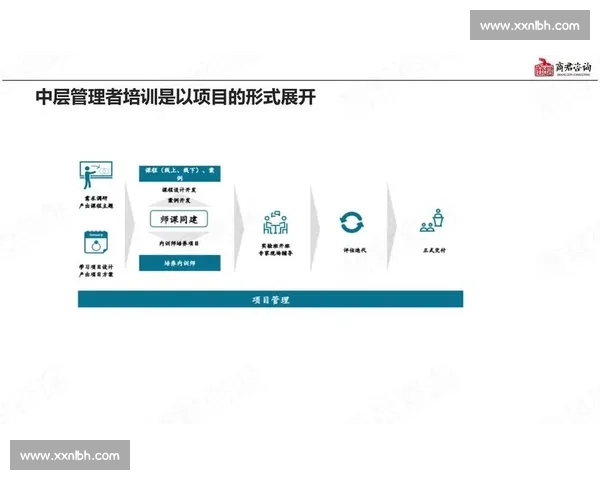
Task: Click the 师课同建 rounded box
Action: click(179, 219)
